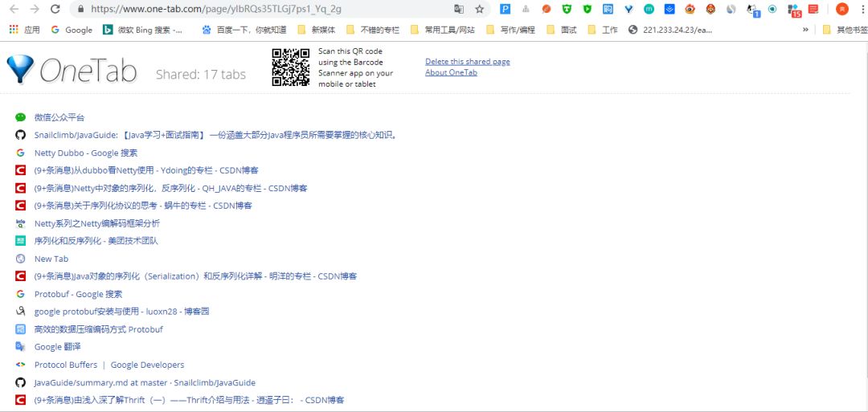This screenshot has width=868, height=412.
Task: Open the JavaGuide/summary.md at master link
Action: pyautogui.click(x=145, y=382)
